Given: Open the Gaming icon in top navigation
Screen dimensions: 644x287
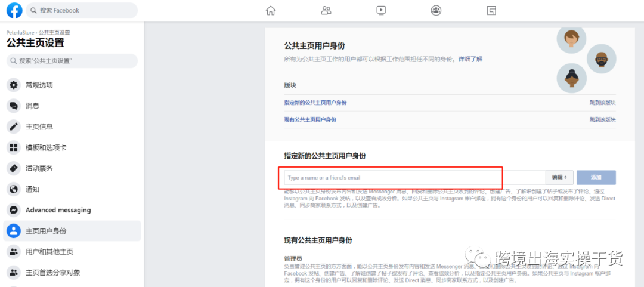Looking at the screenshot, I should 491,10.
